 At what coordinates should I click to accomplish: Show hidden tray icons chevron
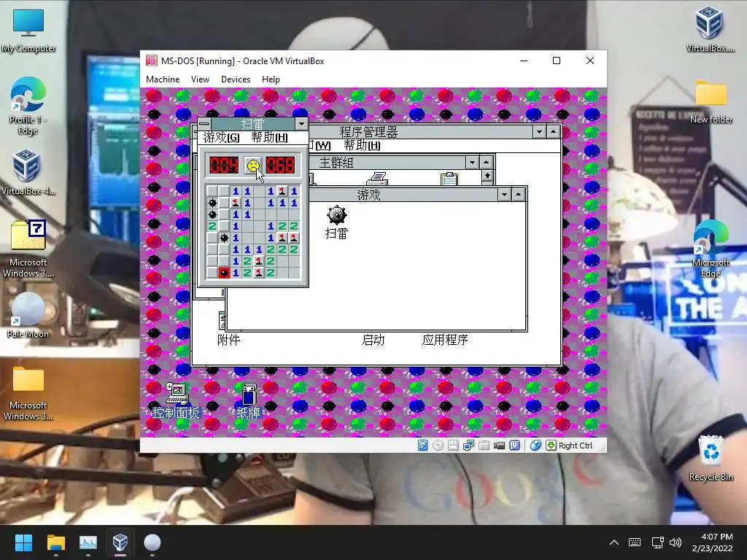pyautogui.click(x=614, y=542)
